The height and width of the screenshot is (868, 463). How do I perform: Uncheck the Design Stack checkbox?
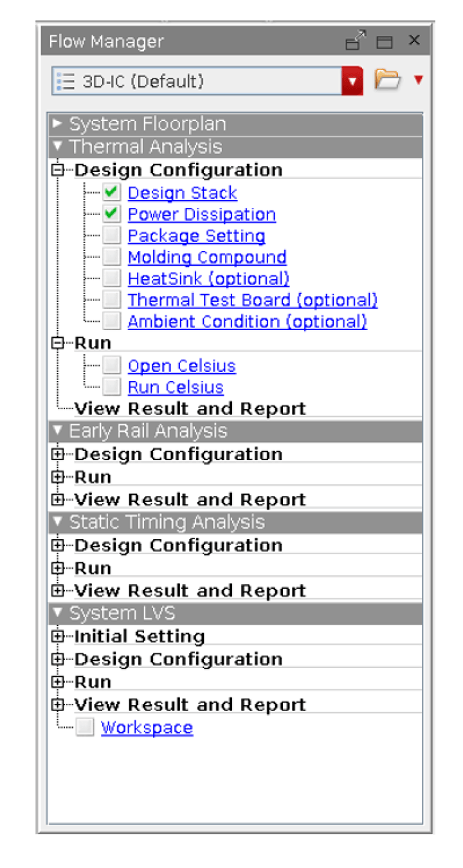(x=112, y=192)
